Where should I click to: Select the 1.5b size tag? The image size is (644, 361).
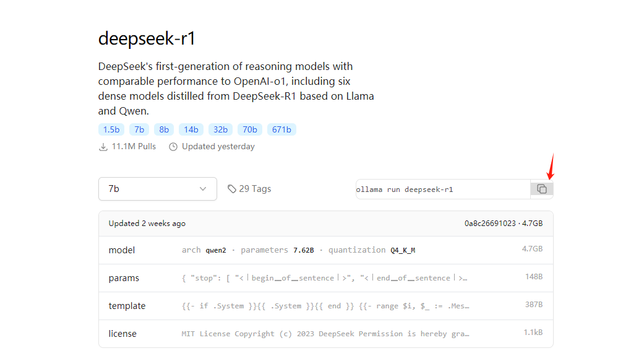pos(111,129)
